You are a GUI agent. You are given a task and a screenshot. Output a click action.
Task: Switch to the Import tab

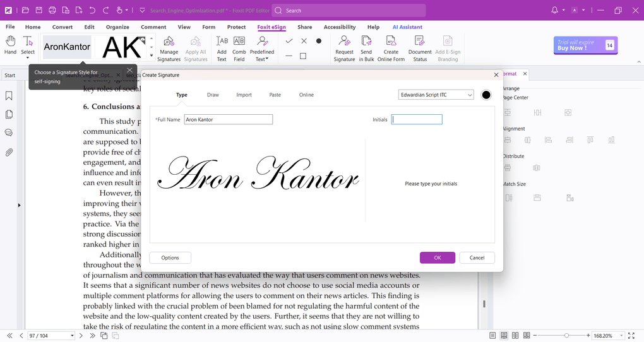click(244, 95)
